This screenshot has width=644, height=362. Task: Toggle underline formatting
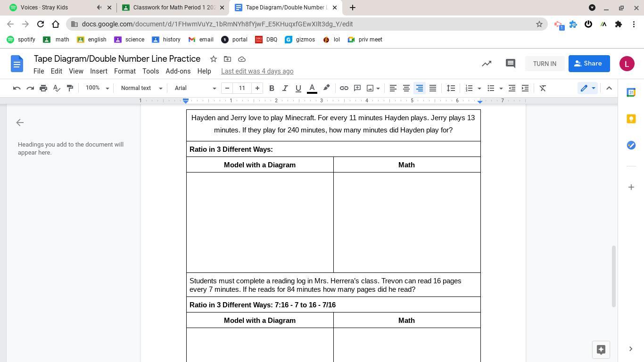[298, 88]
